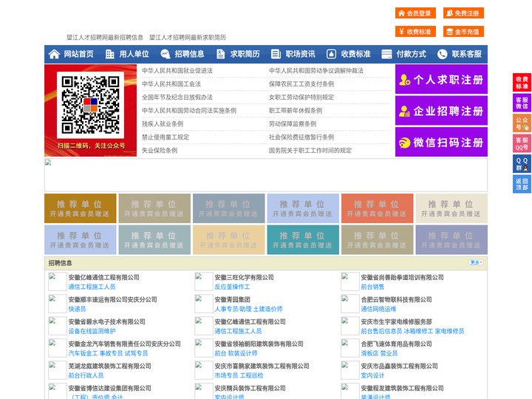Open the 招聘信息 nav menu item
The image size is (532, 399).
tap(189, 54)
